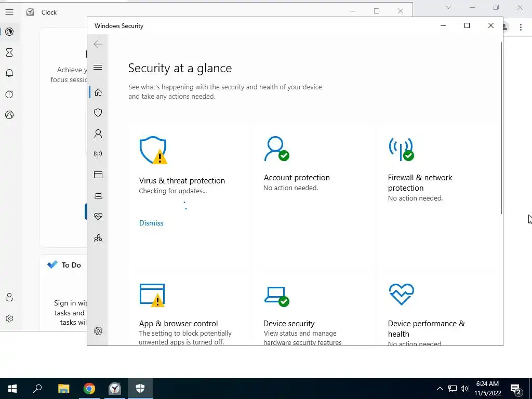Dismiss the virus protection warning
This screenshot has width=532, height=399.
pyautogui.click(x=151, y=223)
